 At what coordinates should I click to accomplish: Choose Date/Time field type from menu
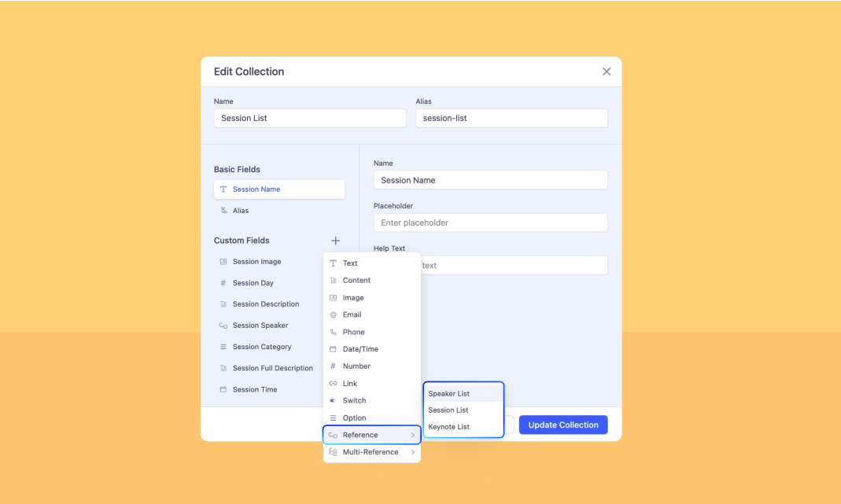click(x=371, y=349)
